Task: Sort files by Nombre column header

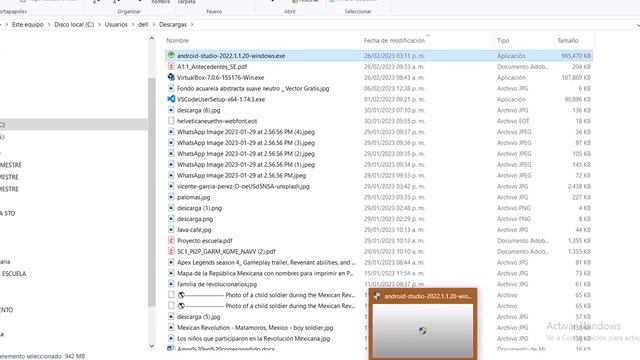Action: tap(177, 40)
